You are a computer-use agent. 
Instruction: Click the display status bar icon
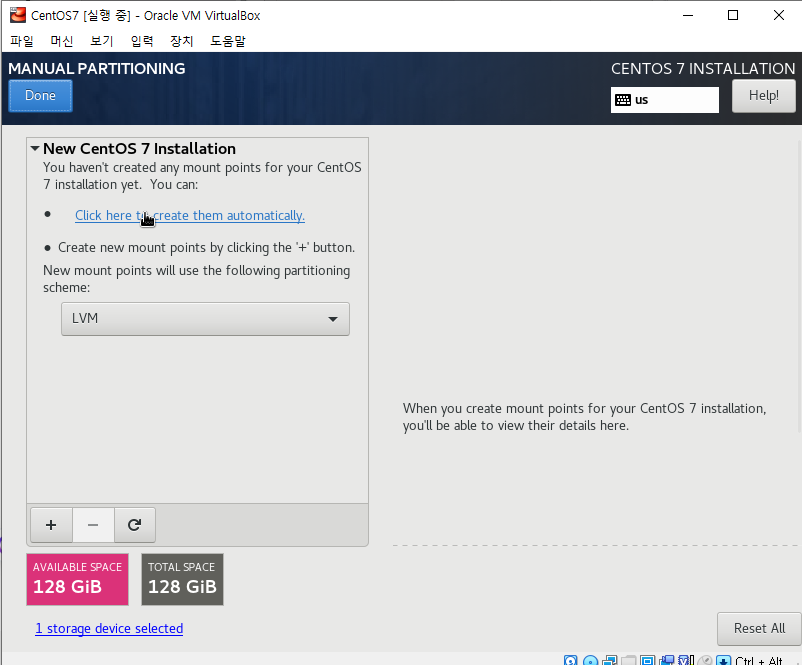click(x=648, y=660)
